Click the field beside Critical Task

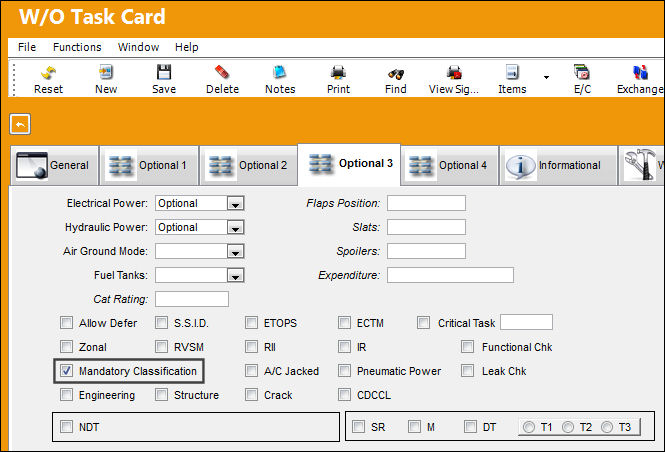(x=526, y=322)
